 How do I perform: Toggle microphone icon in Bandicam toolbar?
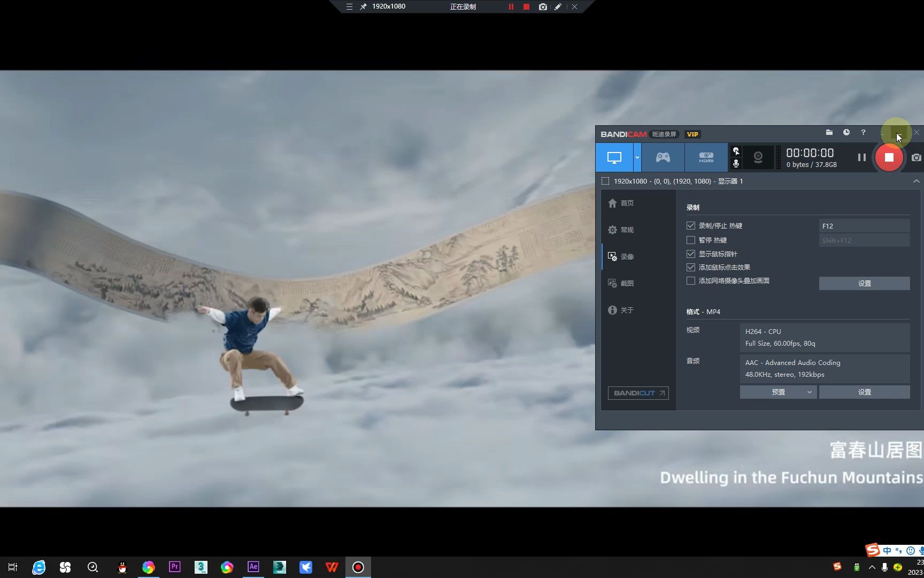tap(736, 163)
